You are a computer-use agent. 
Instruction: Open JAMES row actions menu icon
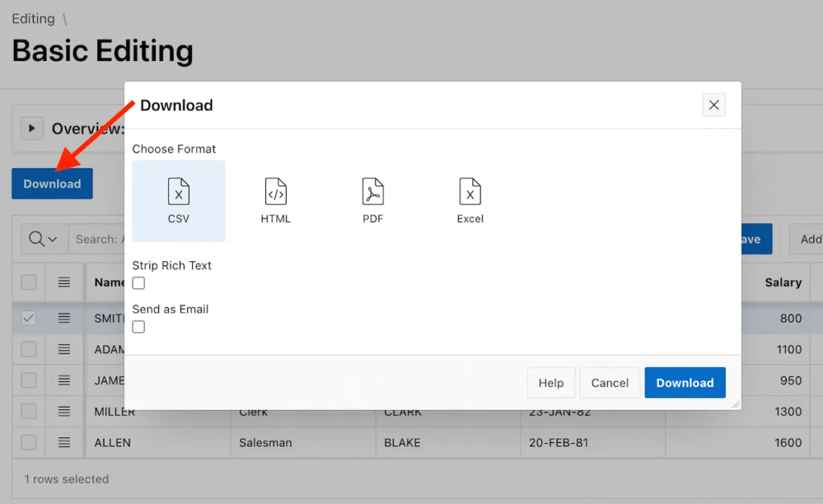tap(64, 380)
